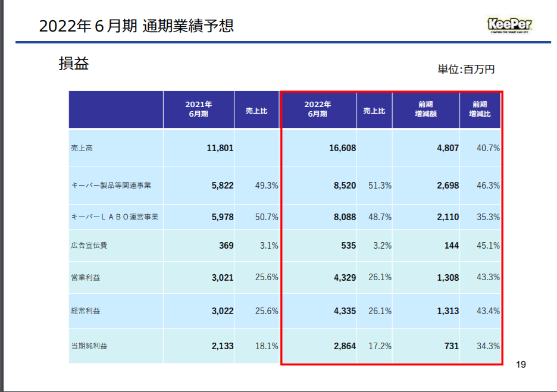Screen dimensions: 557x392
Task: Click the 369 advertising cost value
Action: tap(226, 245)
